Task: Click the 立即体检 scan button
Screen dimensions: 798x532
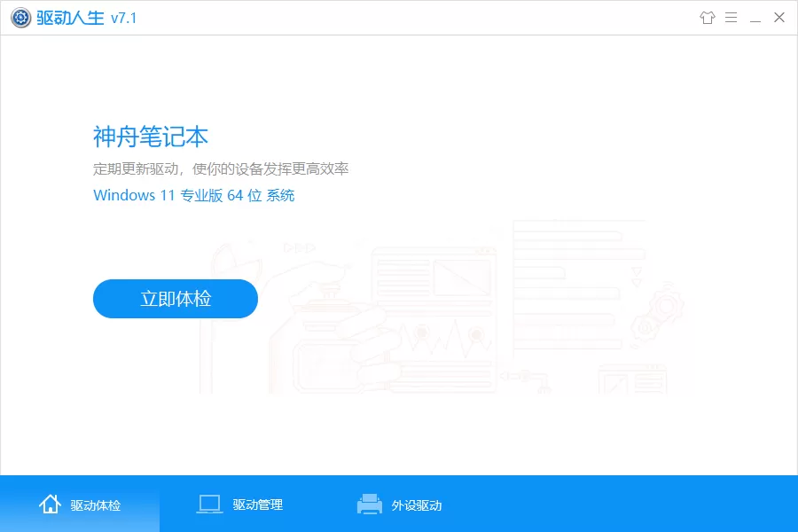Action: tap(175, 299)
